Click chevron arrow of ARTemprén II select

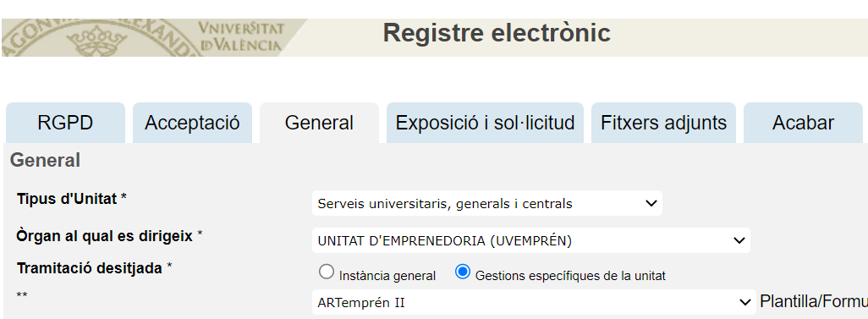(744, 302)
